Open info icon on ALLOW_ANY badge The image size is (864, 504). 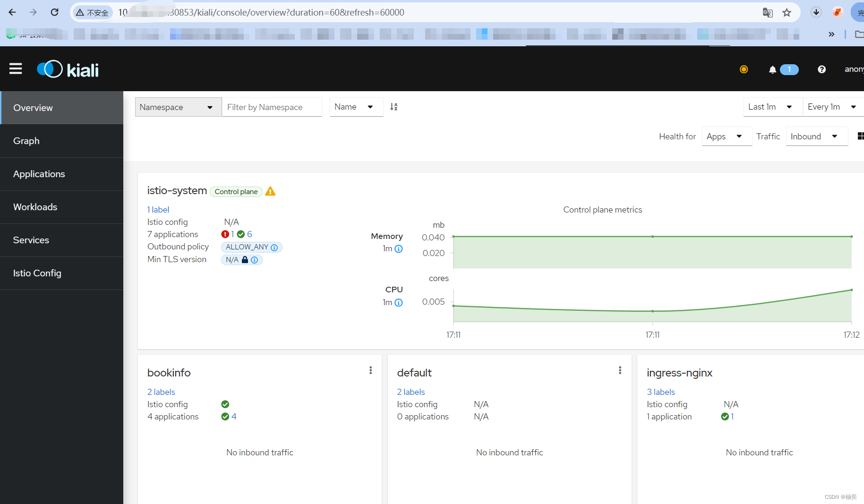point(274,247)
